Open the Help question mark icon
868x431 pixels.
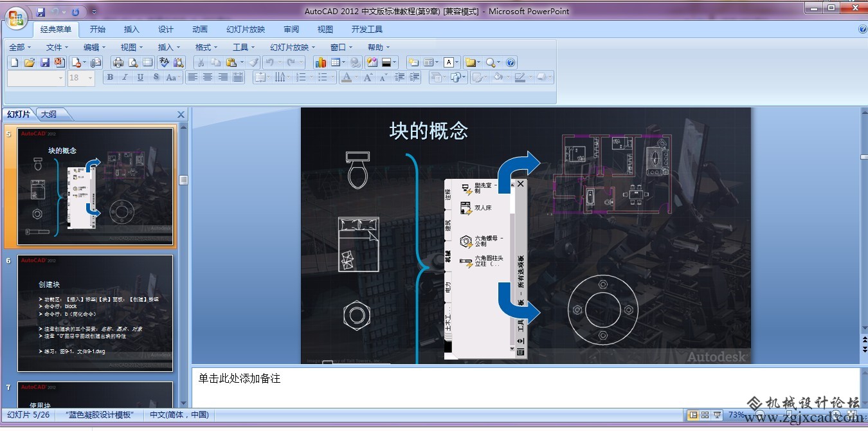pos(511,62)
